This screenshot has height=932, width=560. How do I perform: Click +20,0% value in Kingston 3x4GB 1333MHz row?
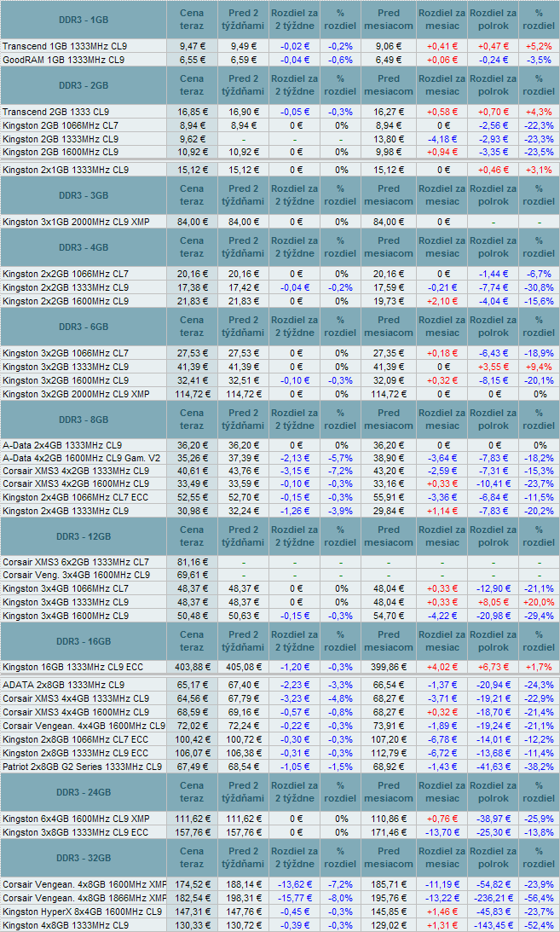pyautogui.click(x=540, y=602)
